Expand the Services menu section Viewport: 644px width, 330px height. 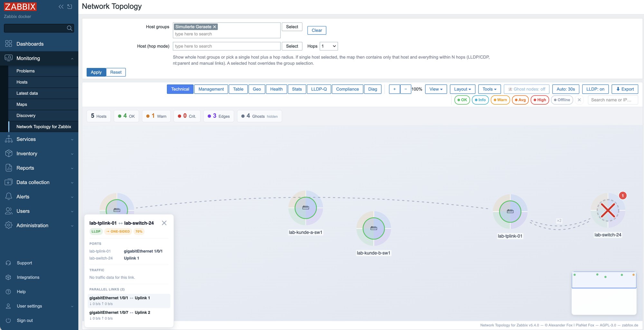point(39,139)
